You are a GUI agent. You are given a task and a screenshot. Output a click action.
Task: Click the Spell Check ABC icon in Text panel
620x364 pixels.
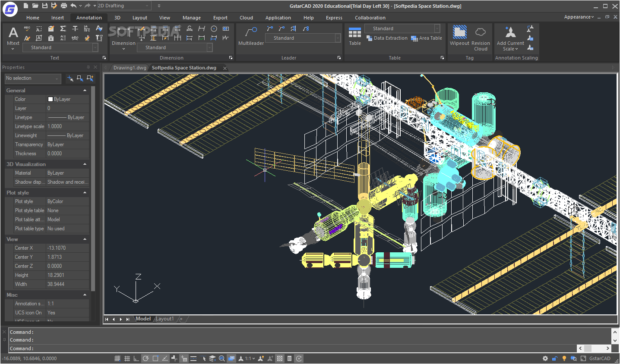27,28
